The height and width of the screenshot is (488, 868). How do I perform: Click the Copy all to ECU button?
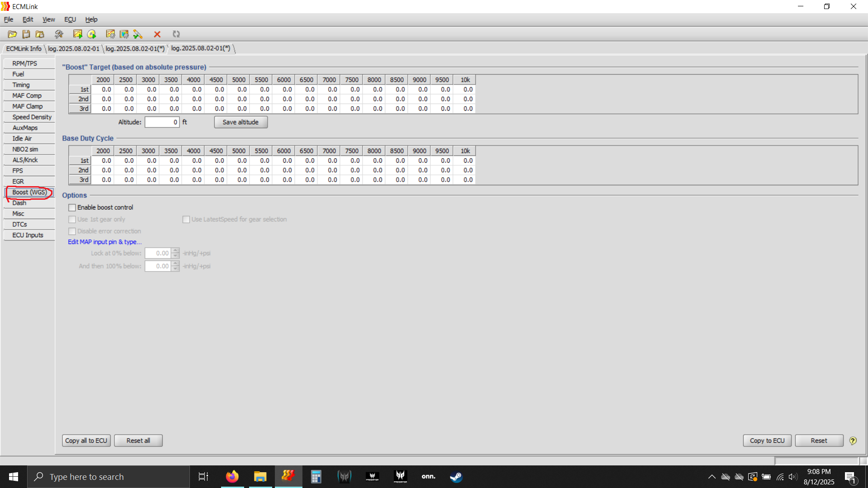coord(86,441)
